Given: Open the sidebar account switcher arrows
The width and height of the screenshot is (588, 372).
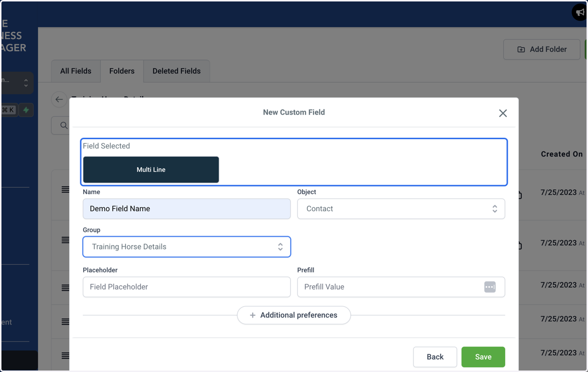Looking at the screenshot, I should 26,83.
